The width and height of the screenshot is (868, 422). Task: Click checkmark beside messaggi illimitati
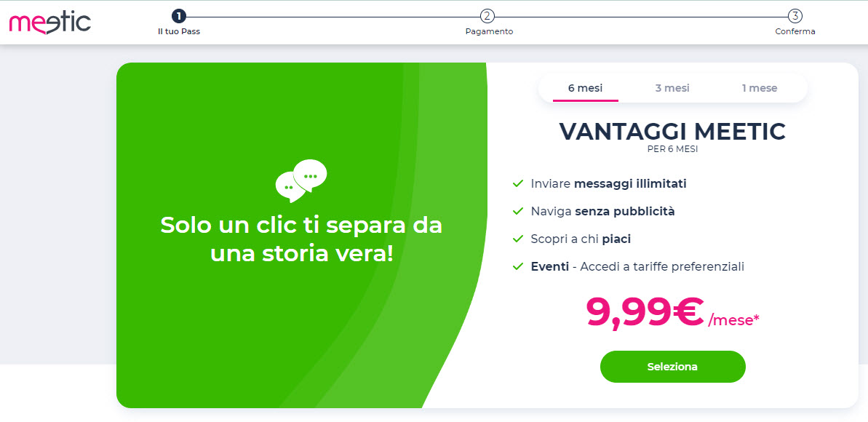click(x=518, y=183)
